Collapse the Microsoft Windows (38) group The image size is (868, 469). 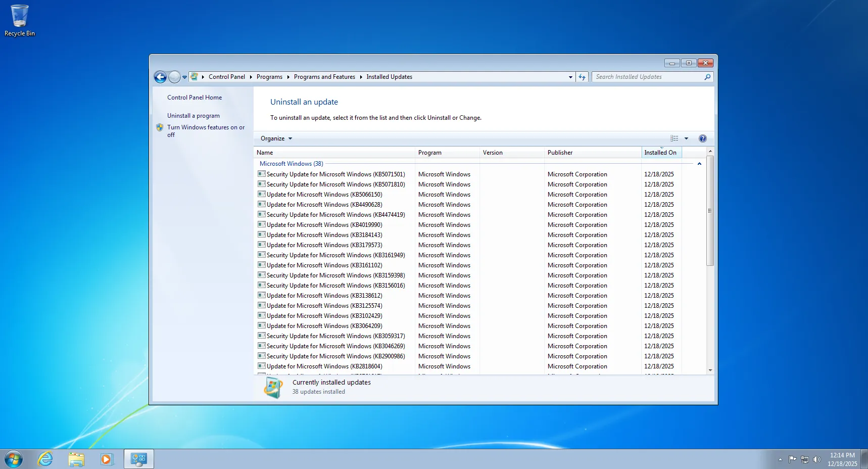(x=699, y=164)
